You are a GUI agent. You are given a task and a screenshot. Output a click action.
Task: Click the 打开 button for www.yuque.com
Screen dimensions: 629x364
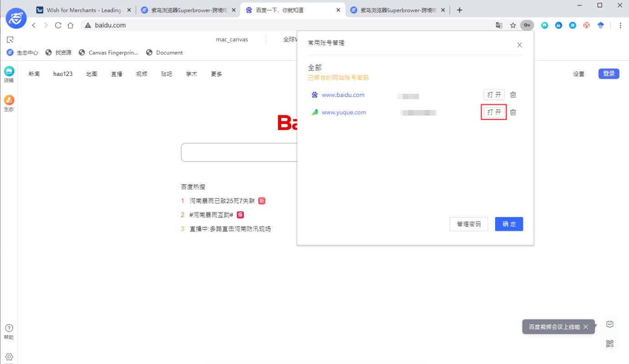coord(494,112)
